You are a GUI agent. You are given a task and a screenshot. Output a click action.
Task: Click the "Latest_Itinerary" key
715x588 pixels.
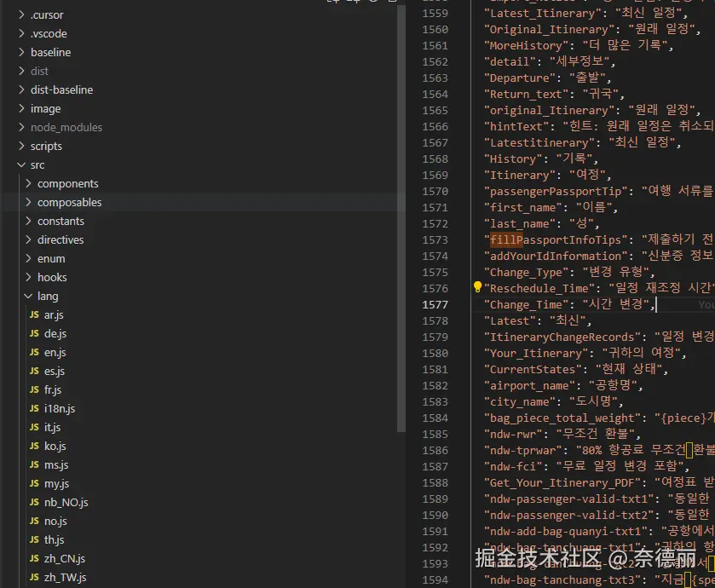pos(543,14)
